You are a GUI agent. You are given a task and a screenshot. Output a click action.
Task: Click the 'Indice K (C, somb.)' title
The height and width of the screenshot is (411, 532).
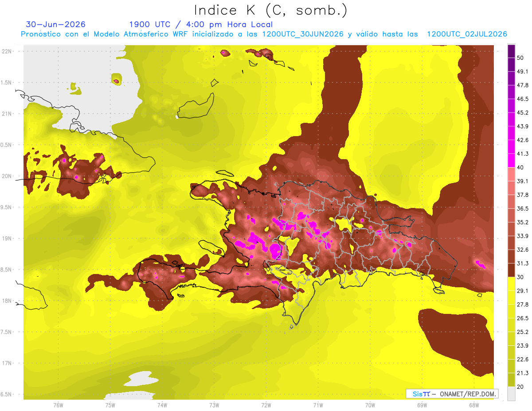[x=270, y=10]
